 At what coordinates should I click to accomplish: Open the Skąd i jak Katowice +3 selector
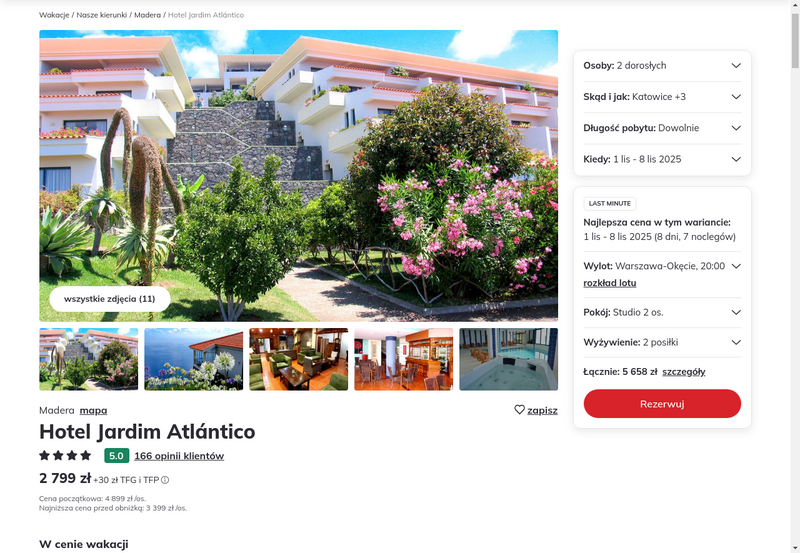click(662, 97)
